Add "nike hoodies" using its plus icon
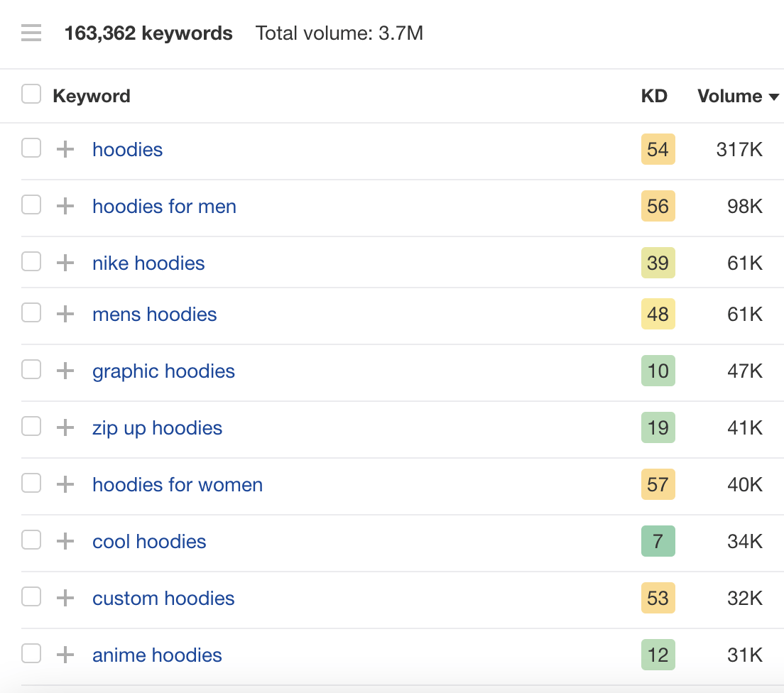 [65, 263]
